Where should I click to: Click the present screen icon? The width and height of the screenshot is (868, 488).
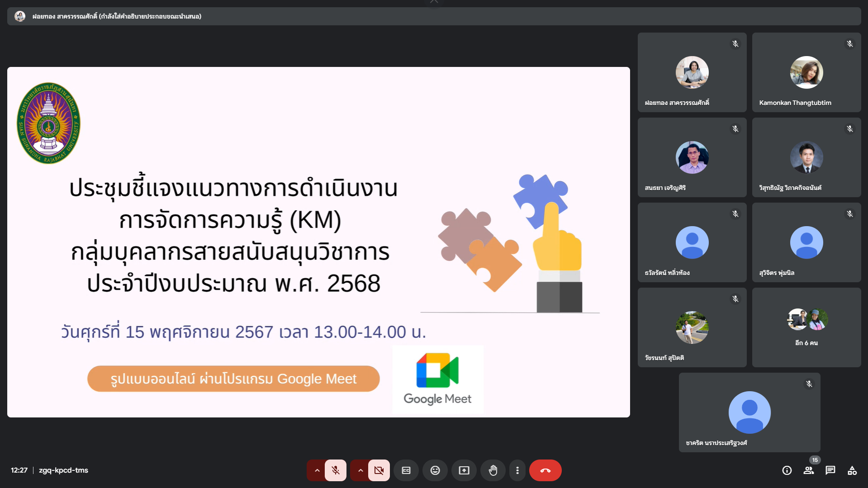click(464, 470)
